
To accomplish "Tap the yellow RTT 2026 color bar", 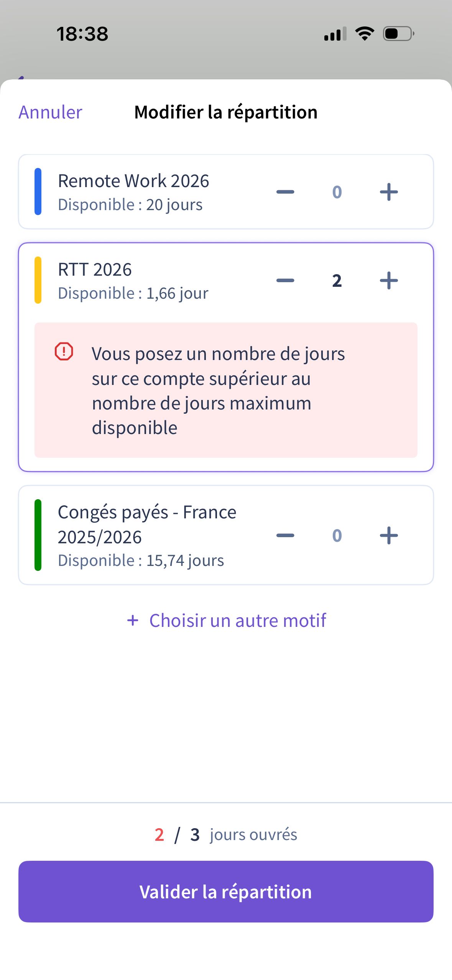I will click(38, 280).
